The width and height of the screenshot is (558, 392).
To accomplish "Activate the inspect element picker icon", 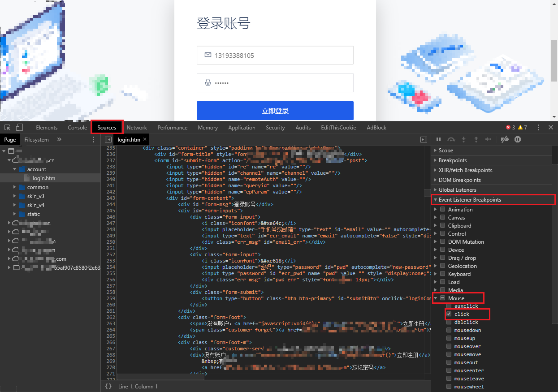I will pos(8,128).
